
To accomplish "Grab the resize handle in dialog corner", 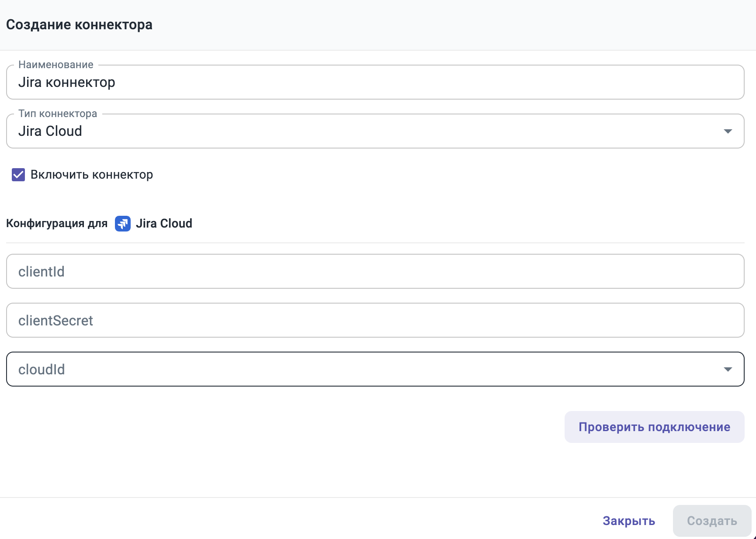I will 754,537.
